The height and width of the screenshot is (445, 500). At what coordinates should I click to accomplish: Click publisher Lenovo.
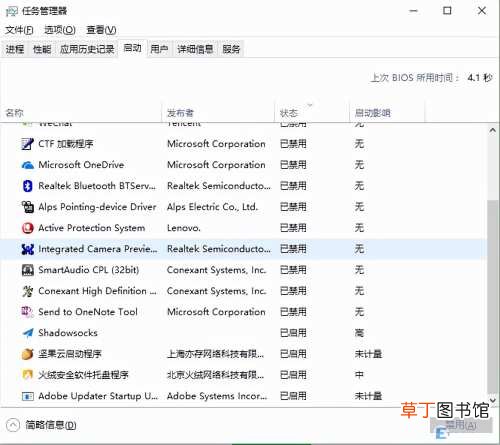[184, 228]
